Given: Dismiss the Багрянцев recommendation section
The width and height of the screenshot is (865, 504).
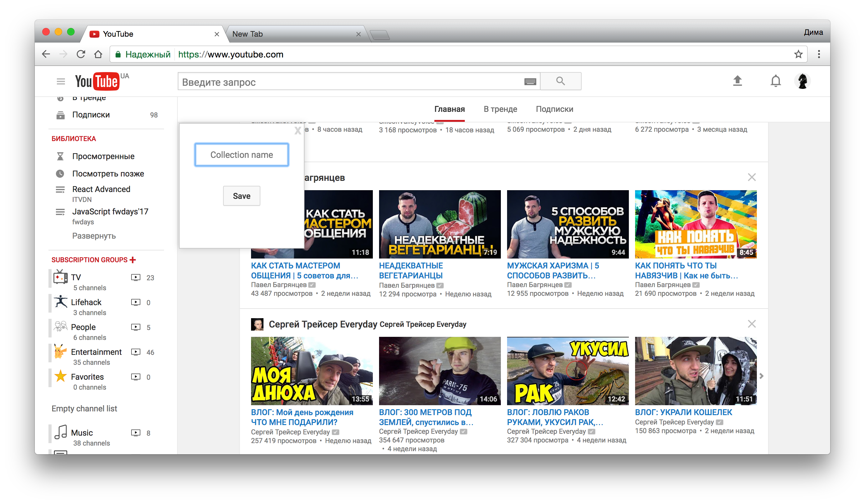Looking at the screenshot, I should pos(752,177).
